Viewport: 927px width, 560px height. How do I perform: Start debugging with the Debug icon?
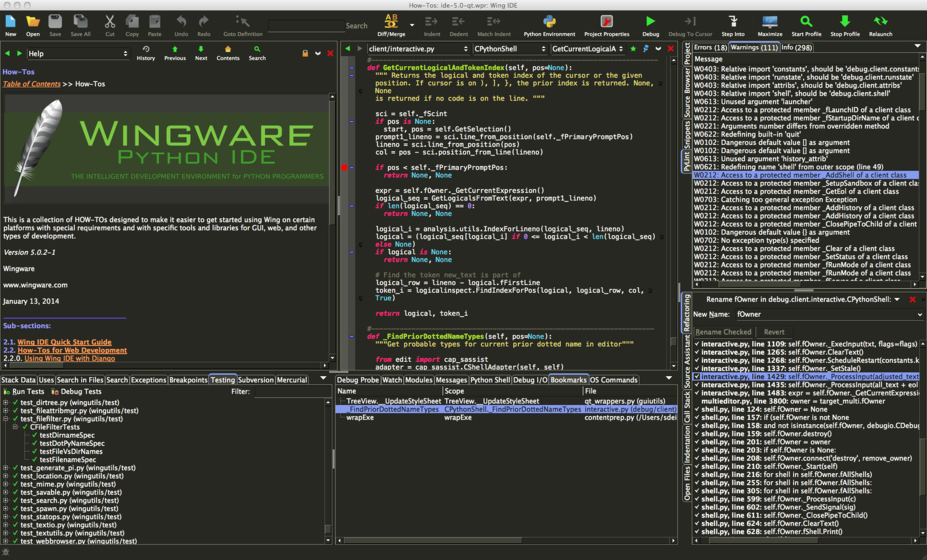pyautogui.click(x=650, y=22)
